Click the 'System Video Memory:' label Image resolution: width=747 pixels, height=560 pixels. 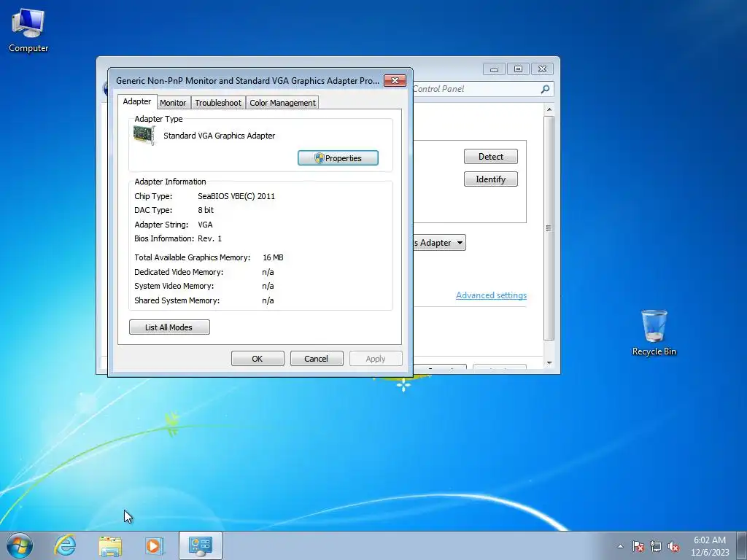click(x=174, y=286)
